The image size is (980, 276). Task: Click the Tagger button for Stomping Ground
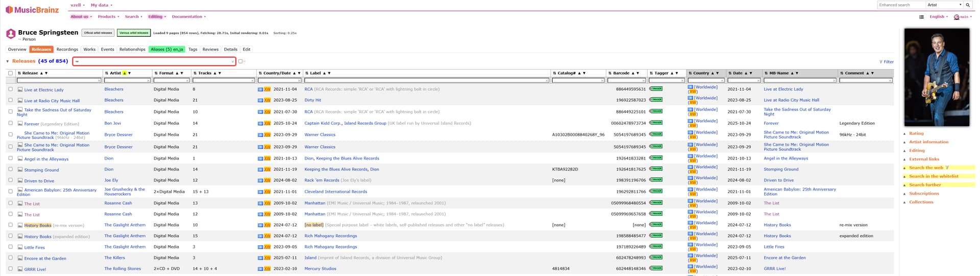pos(655,169)
